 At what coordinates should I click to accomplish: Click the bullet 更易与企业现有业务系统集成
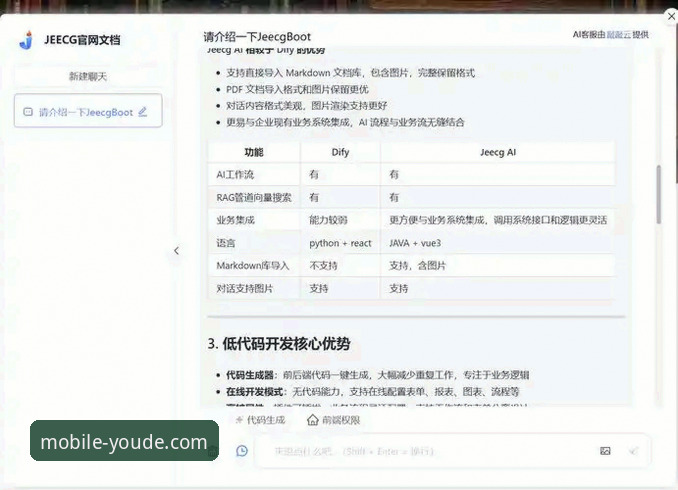tap(345, 122)
